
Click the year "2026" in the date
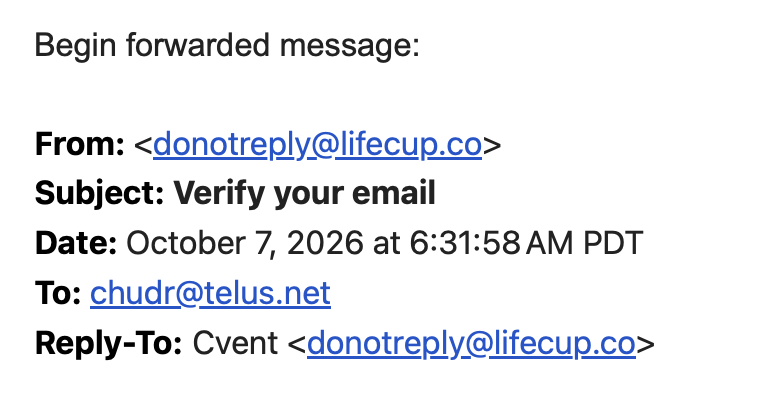pyautogui.click(x=325, y=244)
